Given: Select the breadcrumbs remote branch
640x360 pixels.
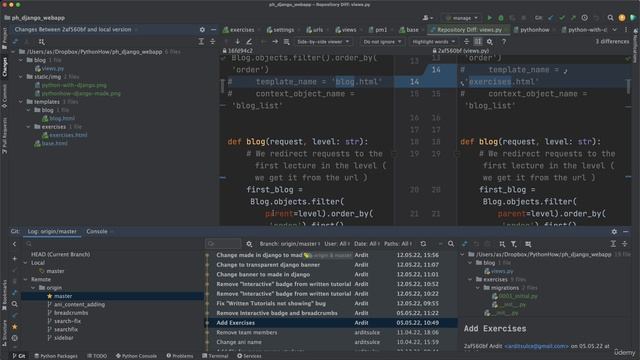Looking at the screenshot, I should 71,313.
